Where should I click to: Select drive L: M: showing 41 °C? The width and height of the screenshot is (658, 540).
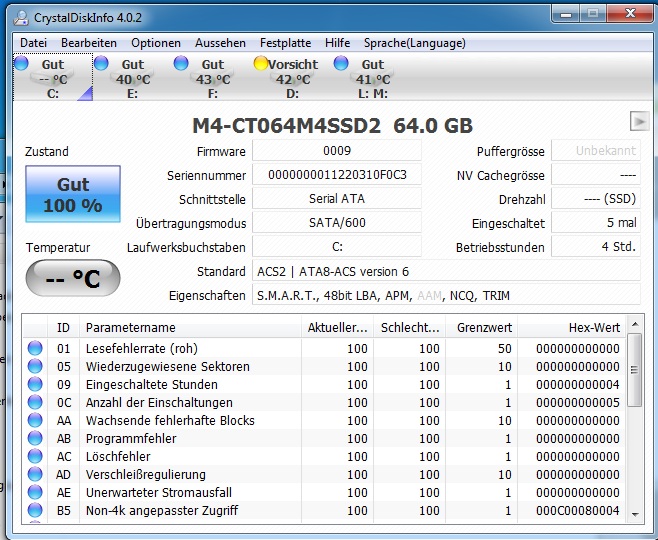pos(373,78)
